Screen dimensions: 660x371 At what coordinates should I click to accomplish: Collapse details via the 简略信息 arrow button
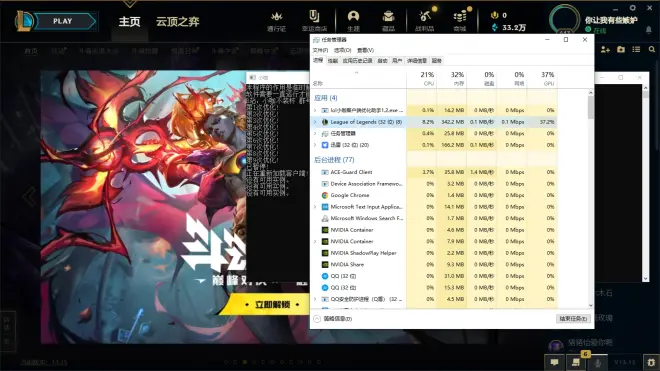tap(317, 319)
